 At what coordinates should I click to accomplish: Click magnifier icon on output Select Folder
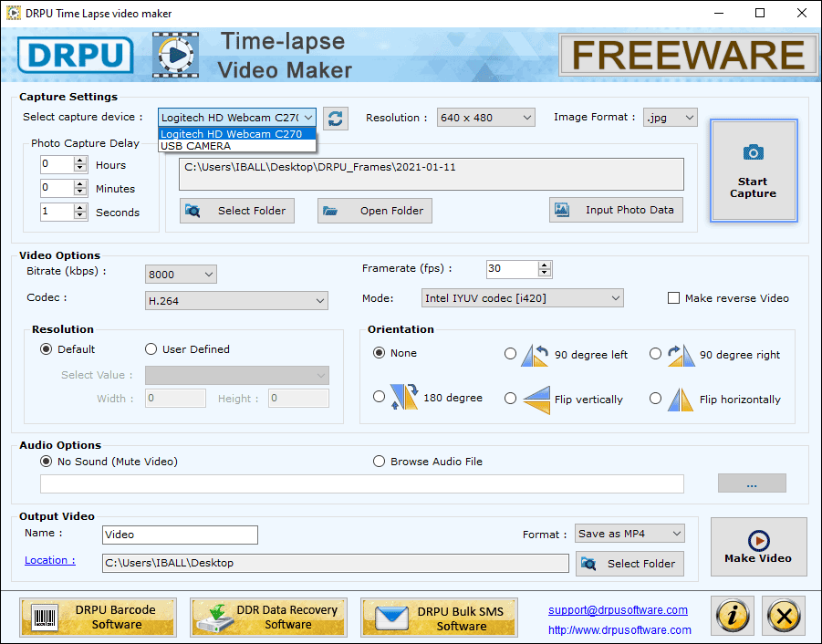pyautogui.click(x=588, y=564)
